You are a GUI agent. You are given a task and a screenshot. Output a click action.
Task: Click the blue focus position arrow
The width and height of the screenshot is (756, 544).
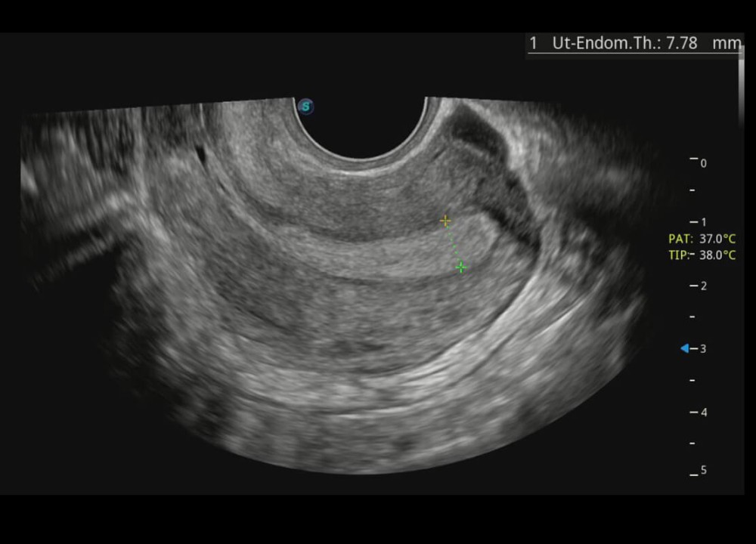click(685, 348)
